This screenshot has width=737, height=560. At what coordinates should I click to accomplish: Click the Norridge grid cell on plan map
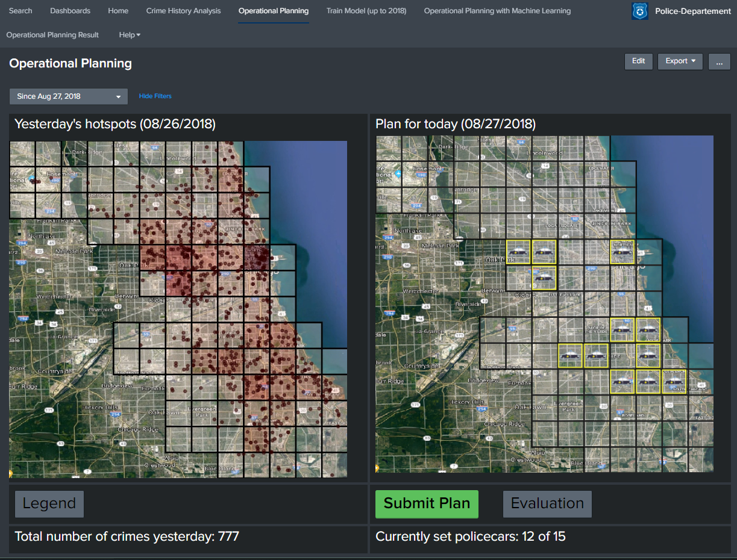(466, 200)
